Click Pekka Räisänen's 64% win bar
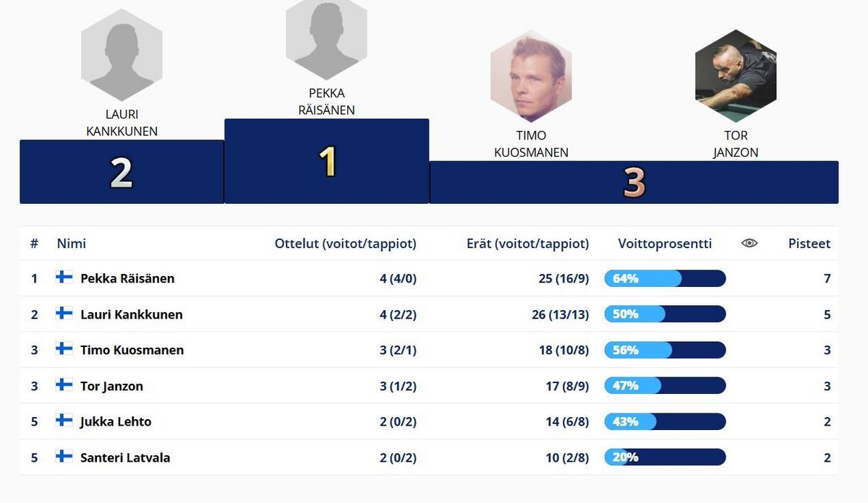 pos(665,278)
